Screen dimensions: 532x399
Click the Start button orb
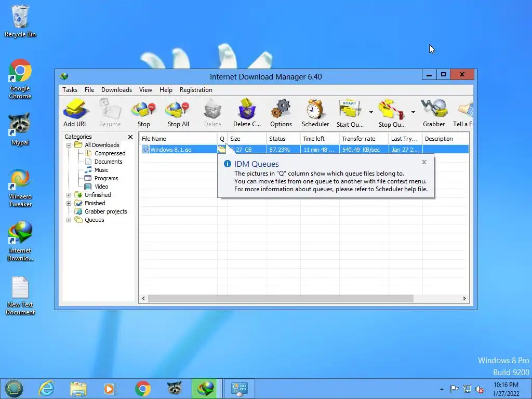[14, 389]
